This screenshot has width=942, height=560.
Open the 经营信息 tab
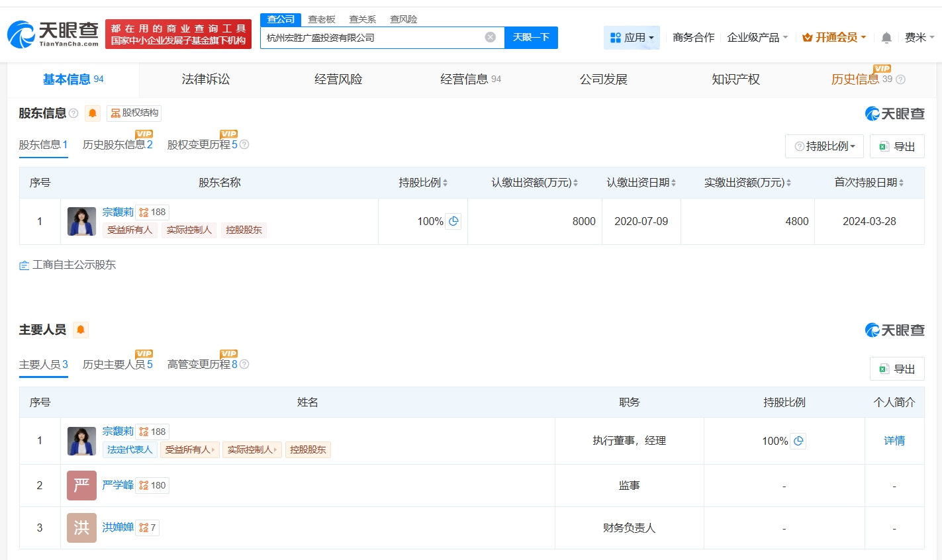471,79
